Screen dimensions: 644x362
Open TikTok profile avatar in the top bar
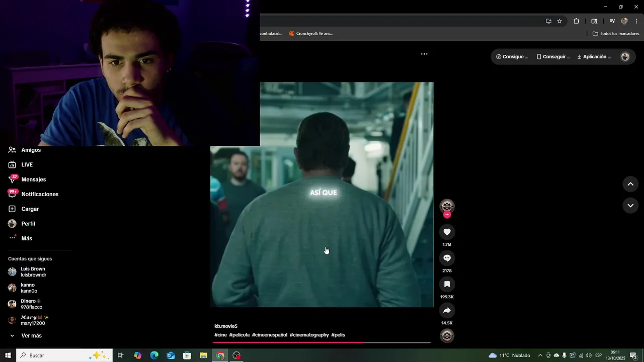[x=625, y=57]
